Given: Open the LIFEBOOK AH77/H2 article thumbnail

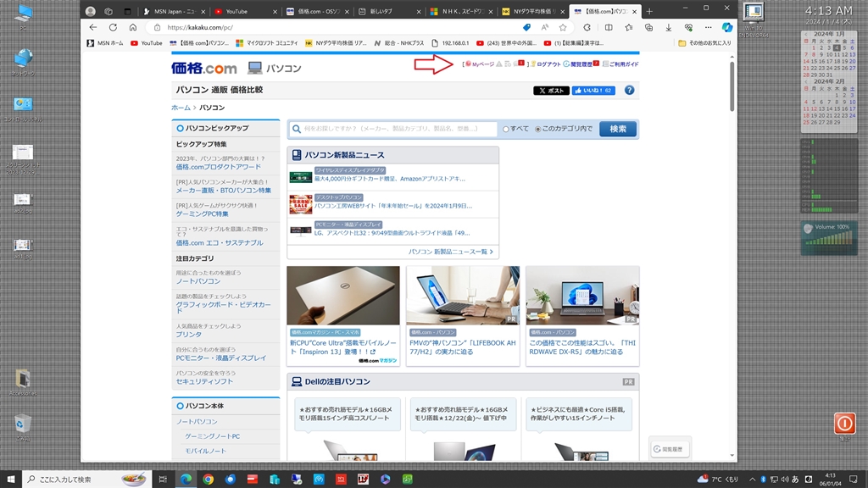Looking at the screenshot, I should pyautogui.click(x=463, y=296).
